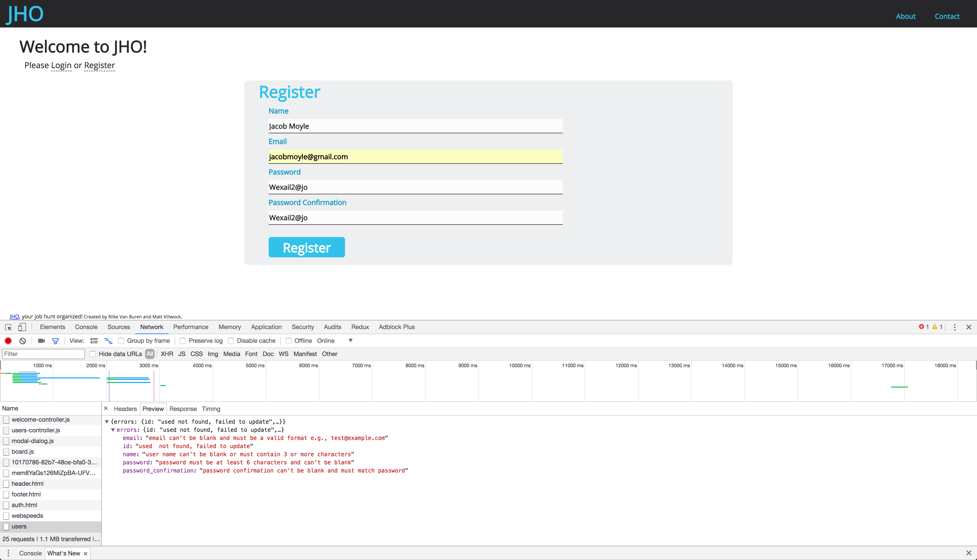Clear the network log
Viewport: 977px width, 560px height.
pos(23,341)
